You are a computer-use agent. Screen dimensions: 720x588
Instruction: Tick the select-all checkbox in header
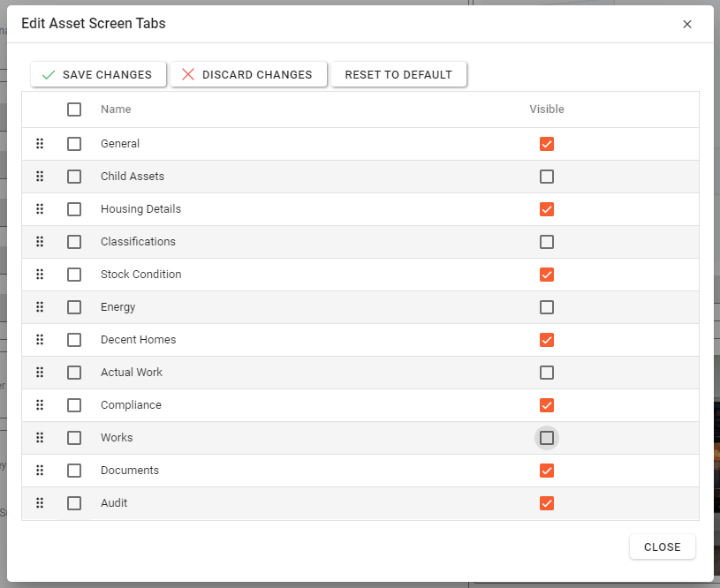74,109
